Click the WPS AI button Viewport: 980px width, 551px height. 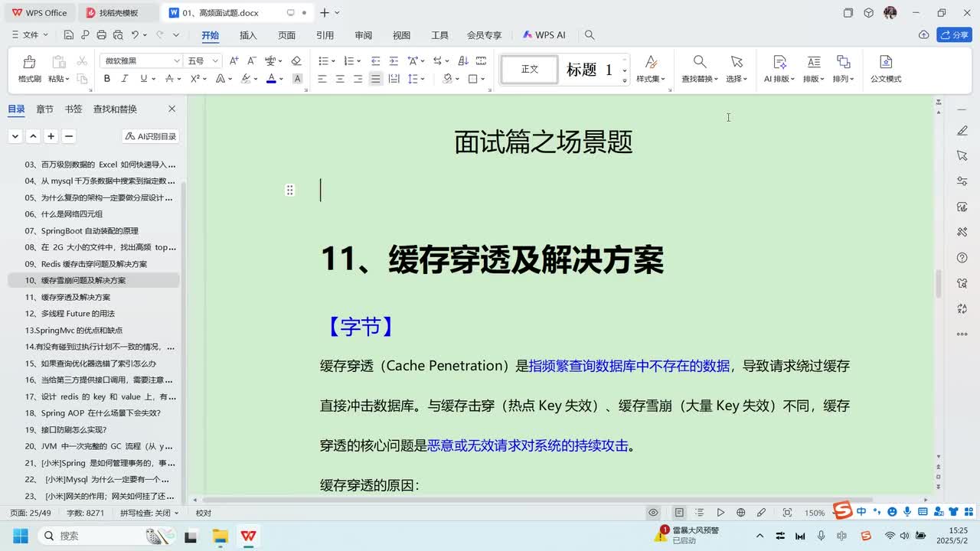[544, 35]
